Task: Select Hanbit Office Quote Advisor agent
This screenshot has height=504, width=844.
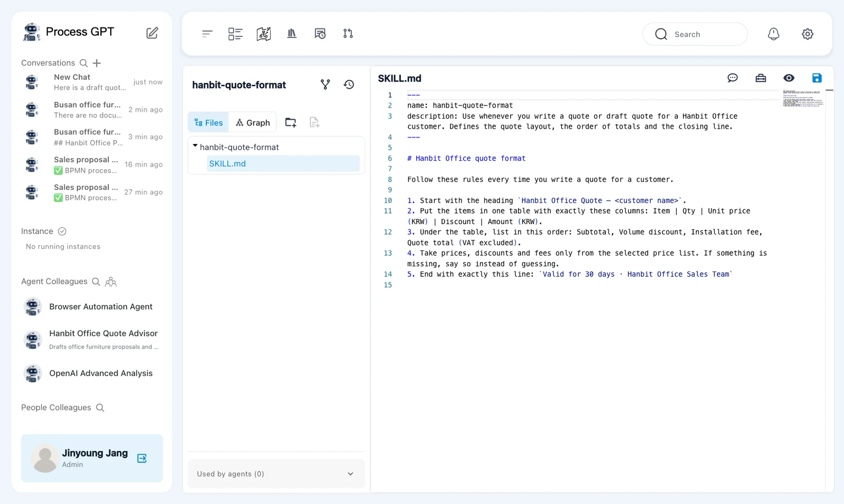Action: pyautogui.click(x=92, y=340)
